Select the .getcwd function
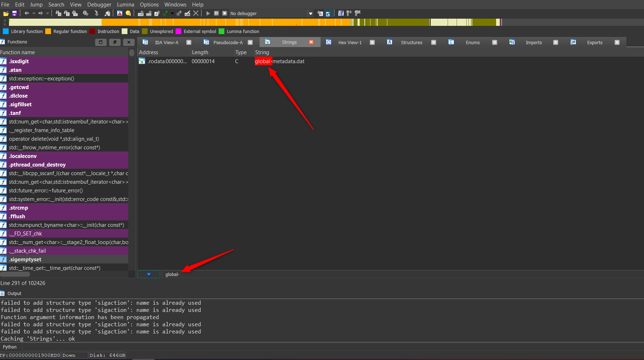Viewport: 644px width, 360px height. (x=64, y=87)
